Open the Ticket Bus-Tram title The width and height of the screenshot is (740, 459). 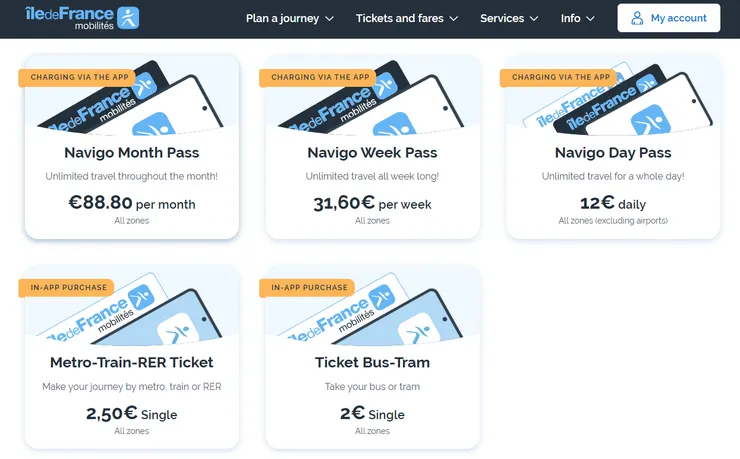pyautogui.click(x=372, y=362)
